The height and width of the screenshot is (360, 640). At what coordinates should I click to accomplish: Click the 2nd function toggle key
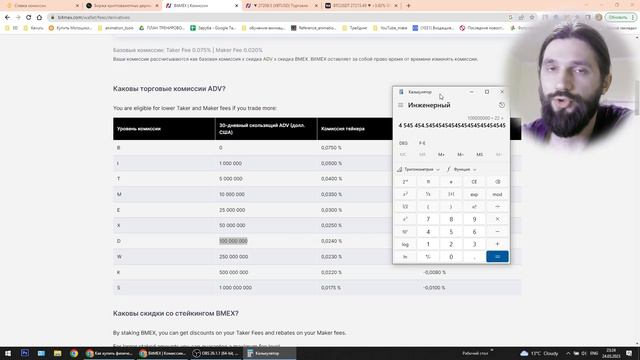(405, 182)
